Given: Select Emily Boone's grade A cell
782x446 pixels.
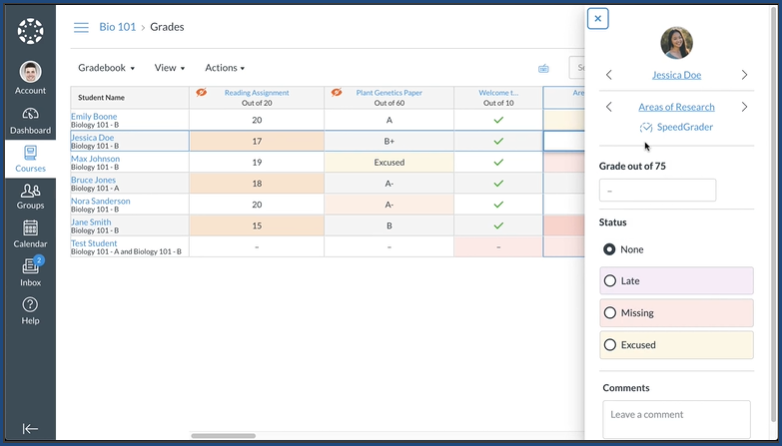Looking at the screenshot, I should pyautogui.click(x=389, y=120).
